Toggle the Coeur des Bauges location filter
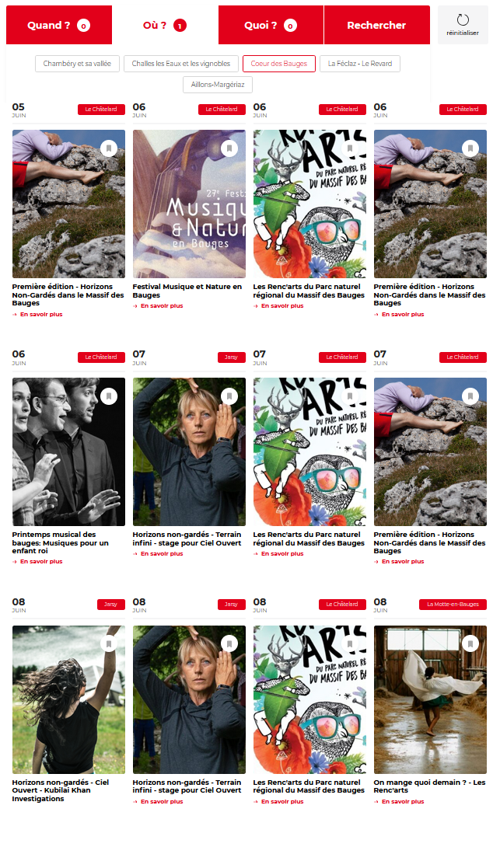The width and height of the screenshot is (500, 868). coord(279,64)
